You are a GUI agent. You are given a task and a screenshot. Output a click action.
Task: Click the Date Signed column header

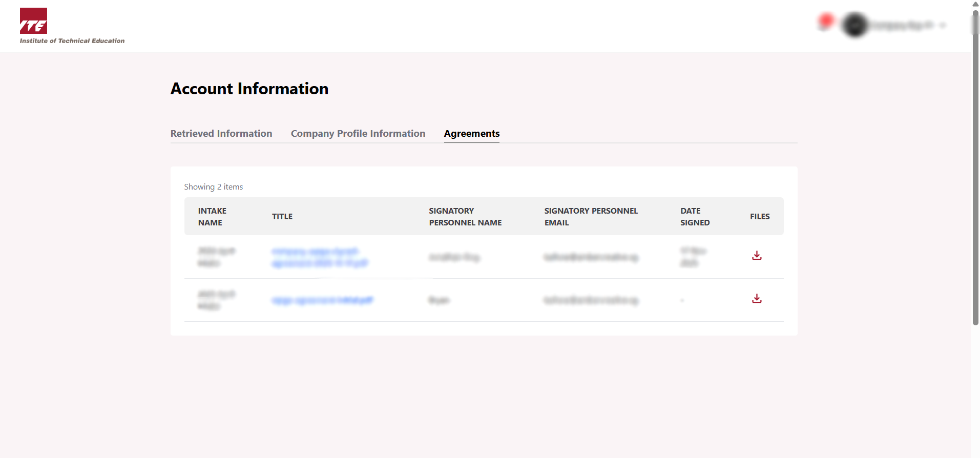(x=695, y=217)
